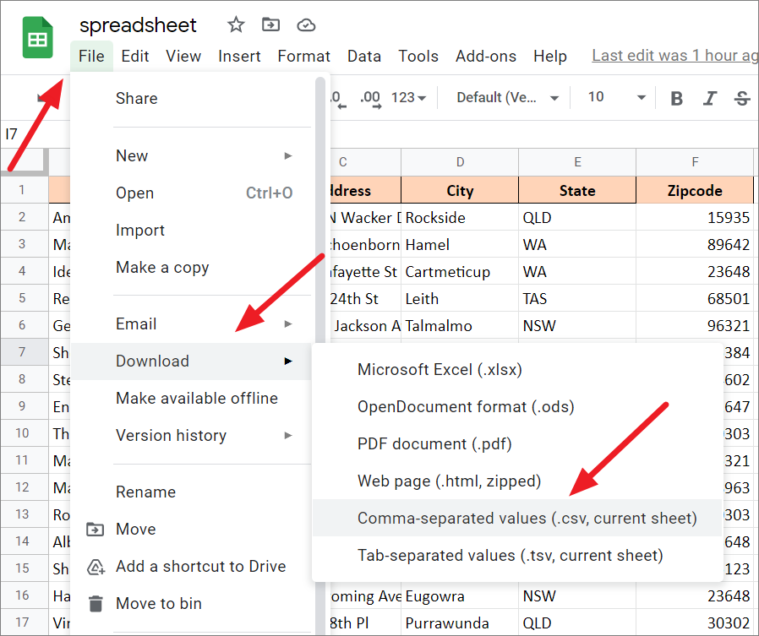Open the Insert menu
Viewport: 759px width, 636px height.
click(x=239, y=56)
